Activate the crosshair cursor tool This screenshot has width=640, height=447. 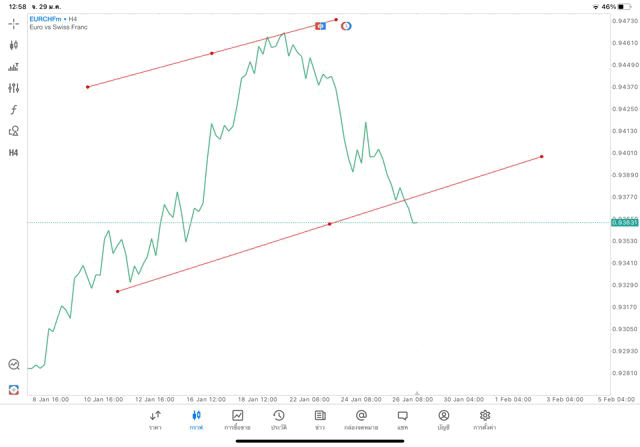tap(14, 23)
